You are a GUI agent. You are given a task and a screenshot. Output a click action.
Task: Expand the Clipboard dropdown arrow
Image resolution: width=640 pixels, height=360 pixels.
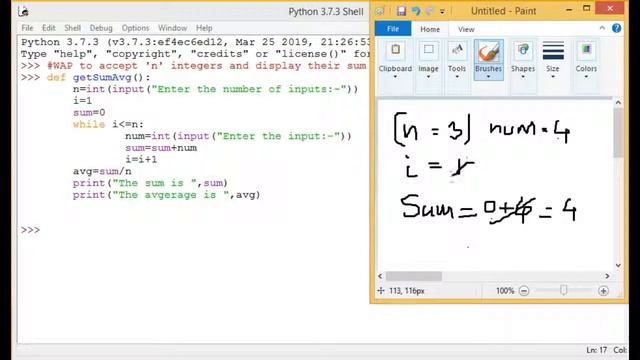click(395, 77)
